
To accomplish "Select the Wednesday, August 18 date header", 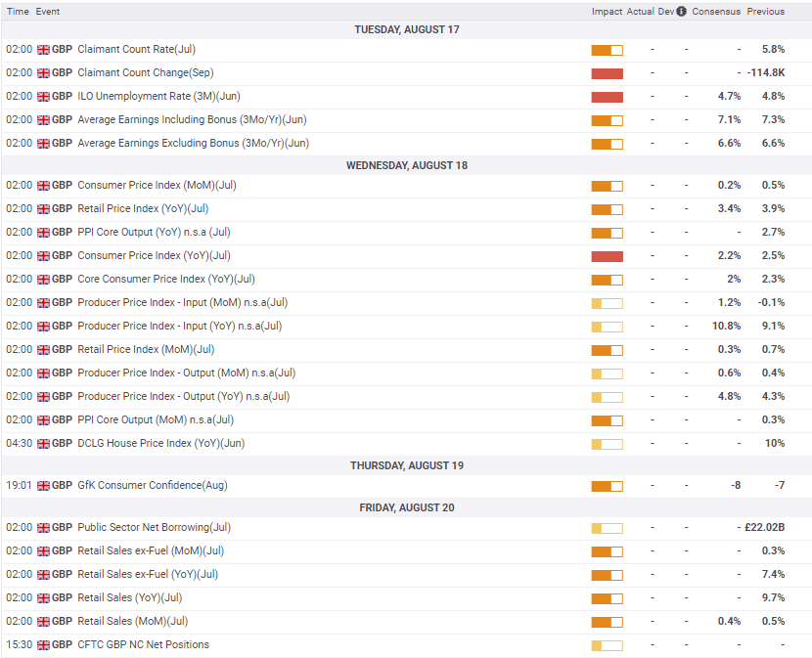I will tap(406, 165).
